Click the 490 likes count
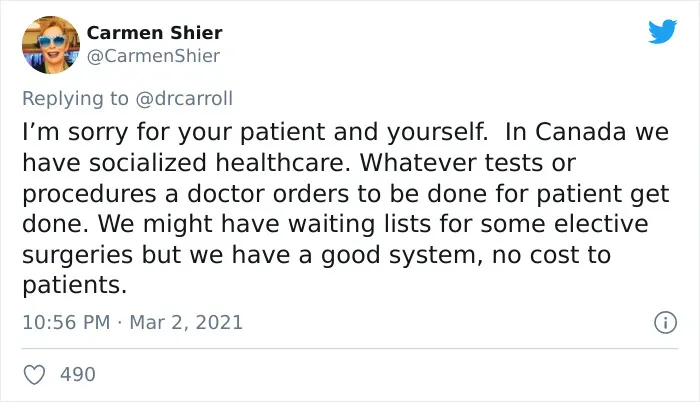The image size is (700, 402). pyautogui.click(x=78, y=375)
